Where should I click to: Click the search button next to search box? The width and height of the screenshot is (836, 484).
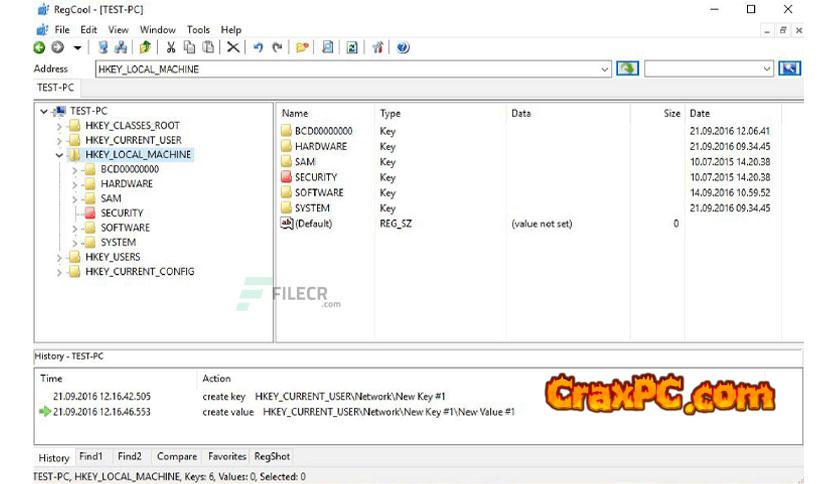(790, 69)
